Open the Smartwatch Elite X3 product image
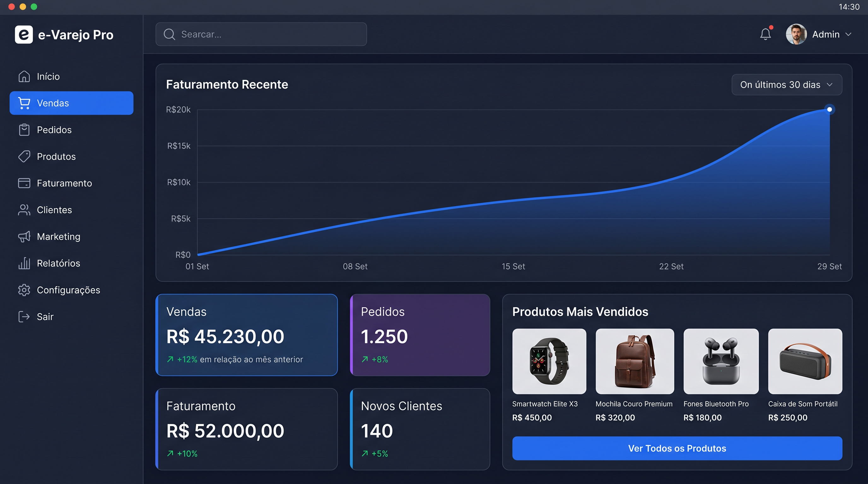868x484 pixels. 549,361
